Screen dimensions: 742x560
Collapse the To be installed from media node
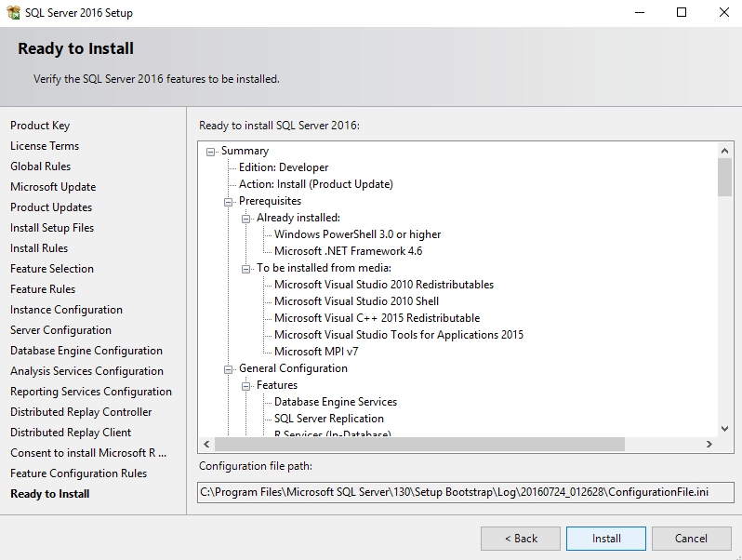pyautogui.click(x=246, y=269)
